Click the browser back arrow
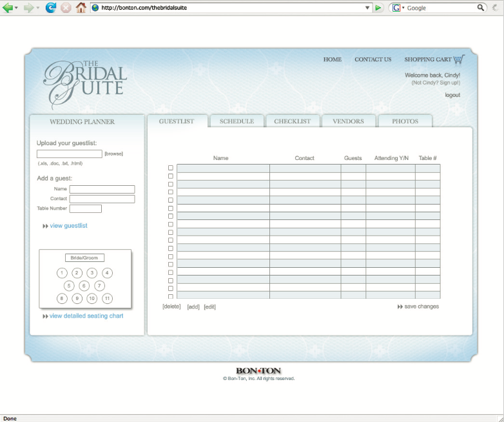 pyautogui.click(x=7, y=7)
